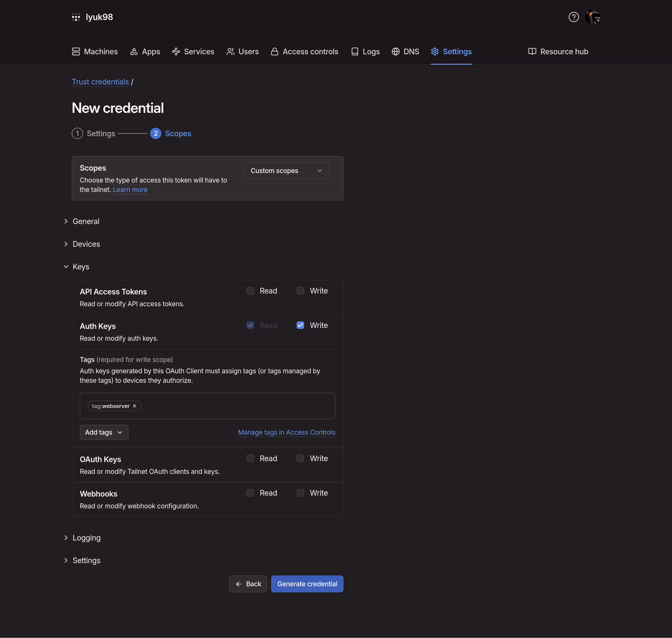Open the Add tags dropdown
Image resolution: width=672 pixels, height=638 pixels.
coord(104,432)
